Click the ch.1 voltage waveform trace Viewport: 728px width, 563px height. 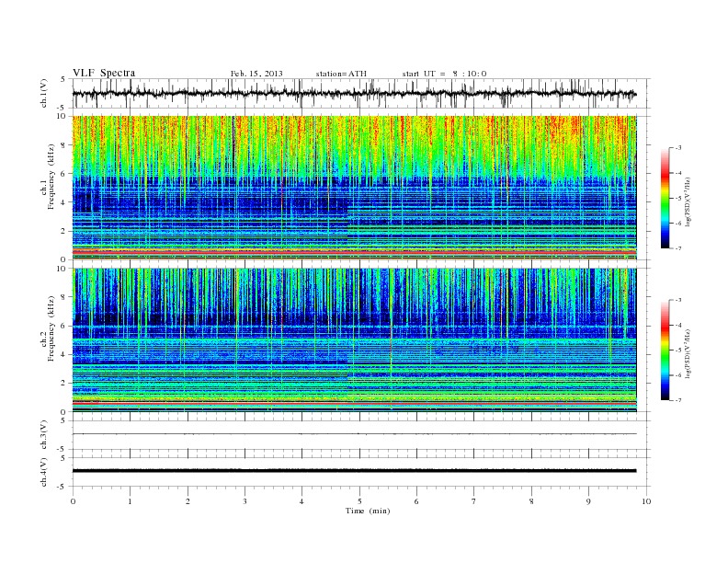354,94
